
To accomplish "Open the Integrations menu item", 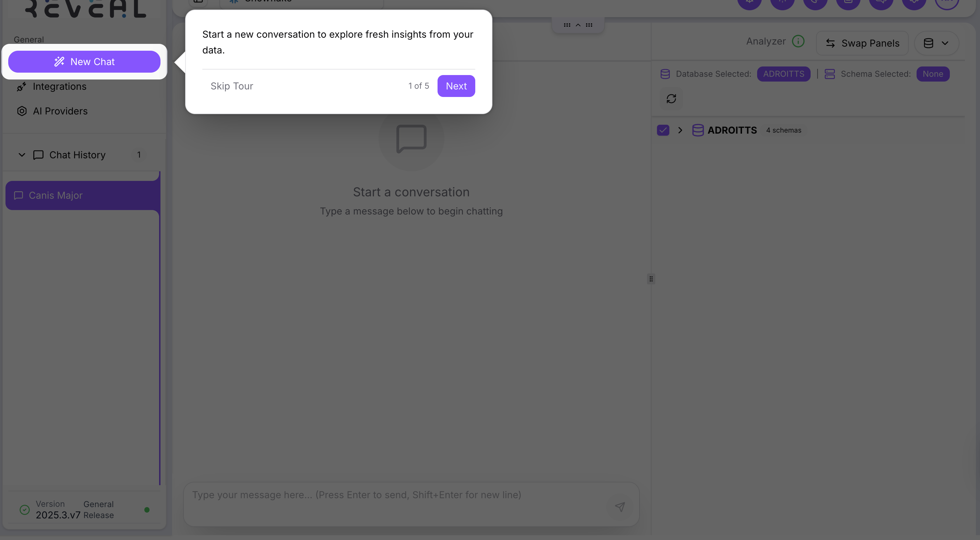I will 60,87.
